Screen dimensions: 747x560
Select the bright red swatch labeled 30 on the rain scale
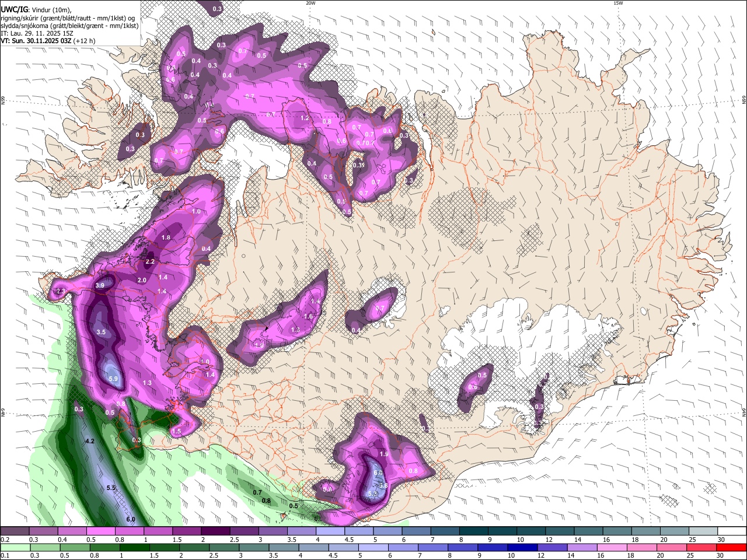tap(732, 547)
